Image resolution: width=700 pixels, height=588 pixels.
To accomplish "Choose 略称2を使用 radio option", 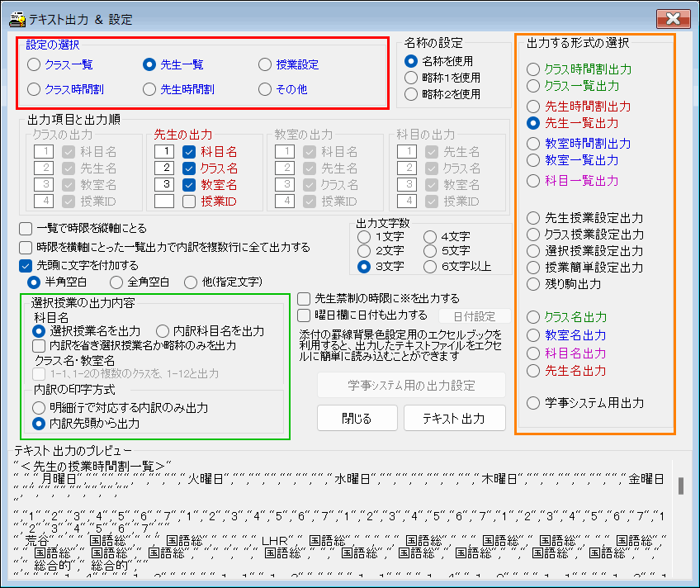I will pos(411,94).
